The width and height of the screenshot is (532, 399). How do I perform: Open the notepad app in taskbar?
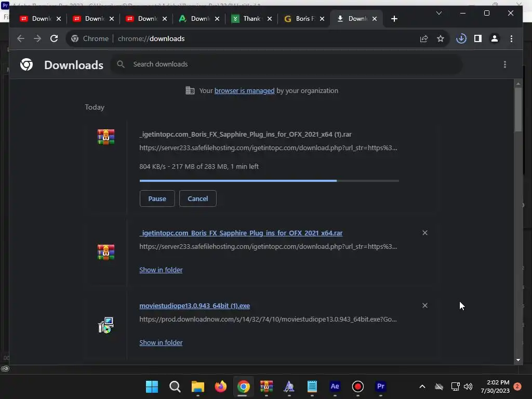(x=312, y=387)
